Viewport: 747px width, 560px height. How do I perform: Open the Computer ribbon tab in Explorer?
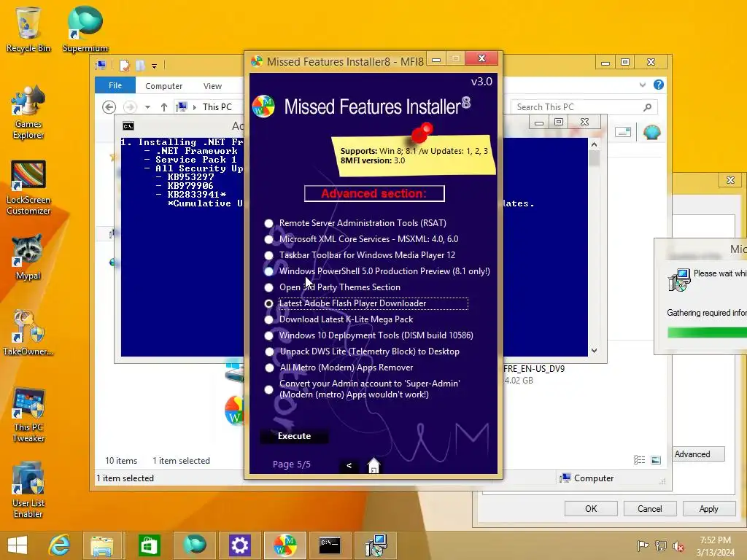163,86
